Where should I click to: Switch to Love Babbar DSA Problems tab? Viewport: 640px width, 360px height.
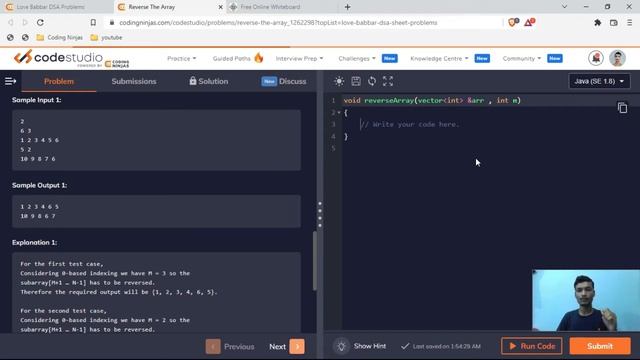tap(51, 7)
